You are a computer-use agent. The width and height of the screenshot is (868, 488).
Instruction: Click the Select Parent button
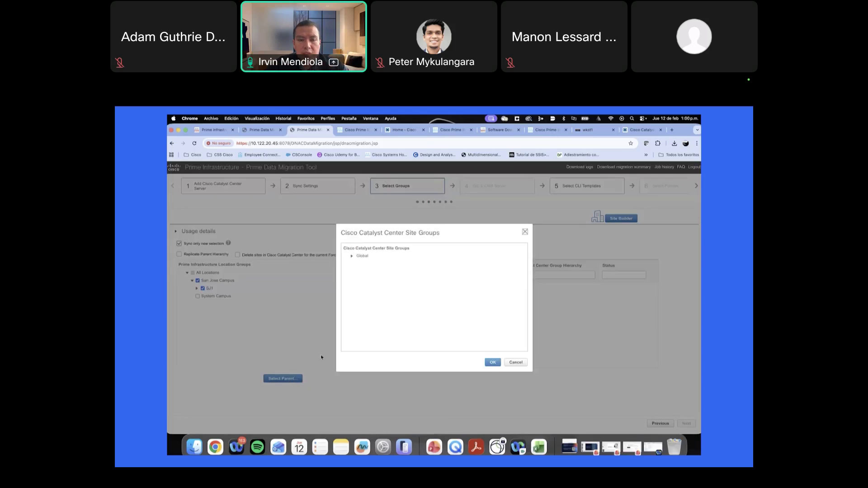[283, 379]
